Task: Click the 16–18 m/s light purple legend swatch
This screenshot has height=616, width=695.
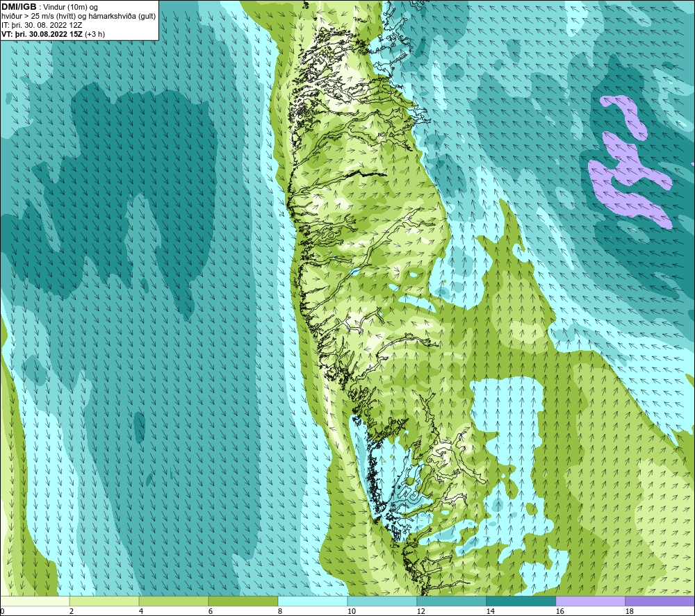Action: [590, 601]
